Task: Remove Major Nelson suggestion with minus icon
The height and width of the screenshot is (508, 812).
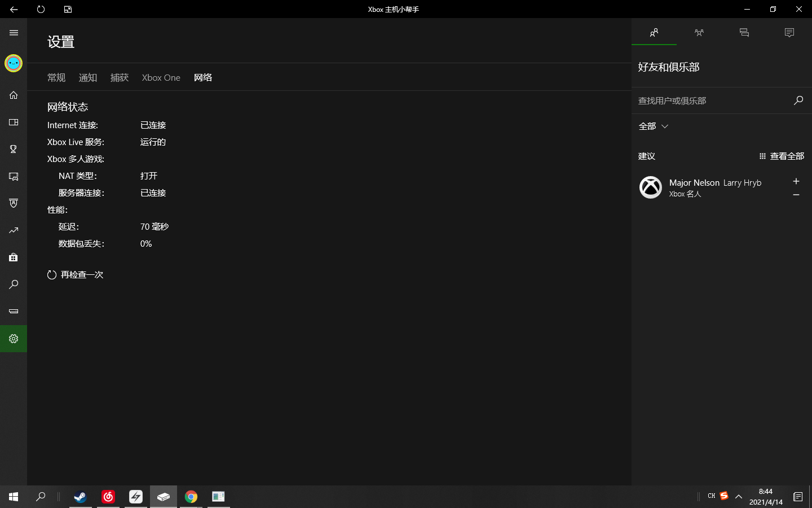Action: pos(796,195)
